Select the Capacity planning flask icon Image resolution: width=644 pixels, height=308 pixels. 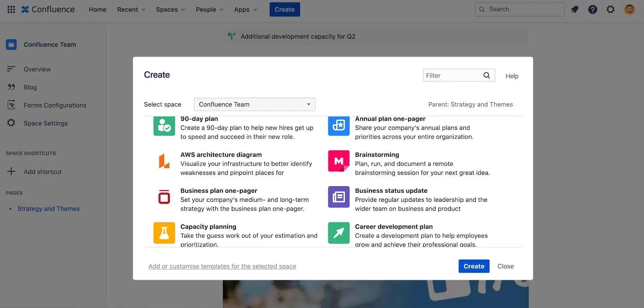click(164, 233)
